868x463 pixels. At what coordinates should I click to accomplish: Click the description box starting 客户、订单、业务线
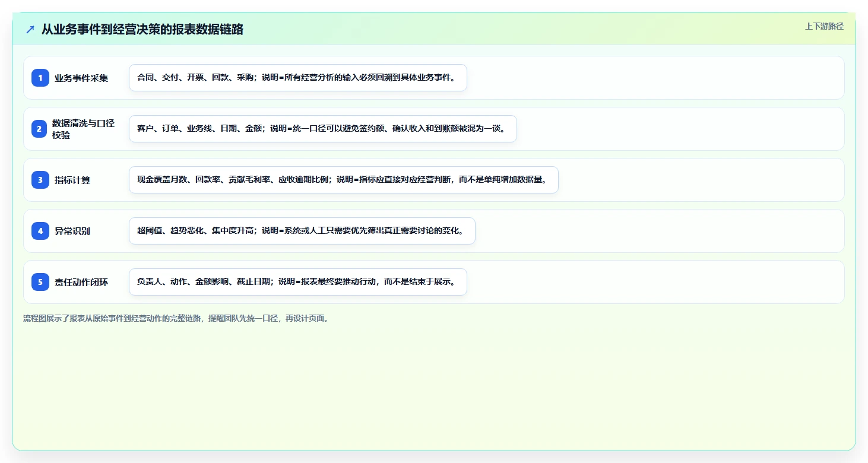coord(323,129)
